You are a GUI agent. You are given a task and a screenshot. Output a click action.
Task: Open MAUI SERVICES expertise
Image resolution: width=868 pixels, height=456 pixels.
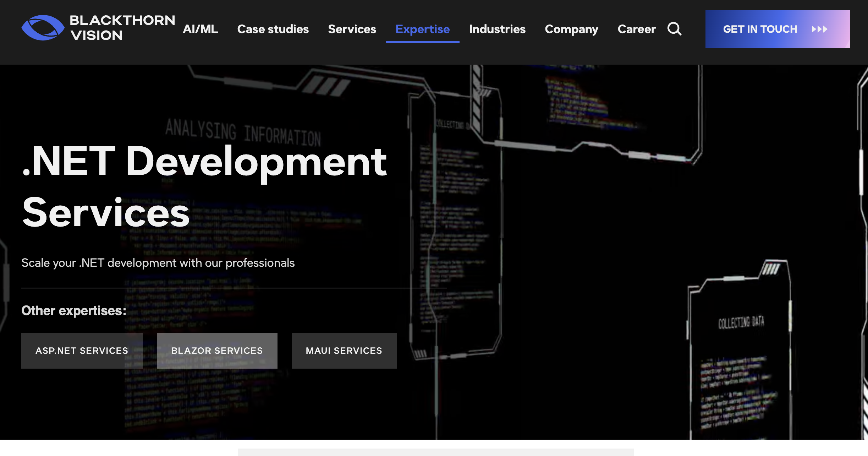[344, 351]
